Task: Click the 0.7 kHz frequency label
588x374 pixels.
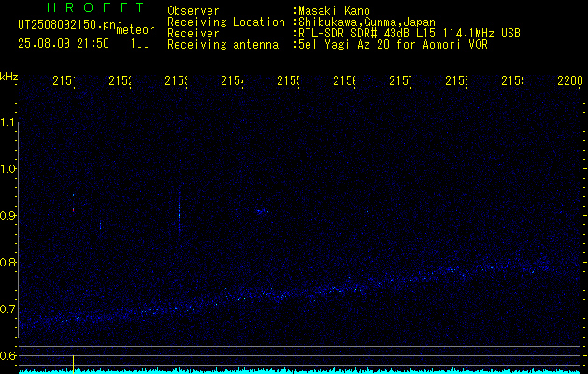Action: point(9,309)
